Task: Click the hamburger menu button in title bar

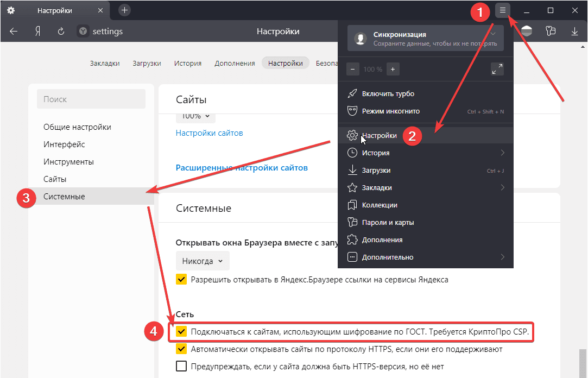Action: tap(503, 10)
